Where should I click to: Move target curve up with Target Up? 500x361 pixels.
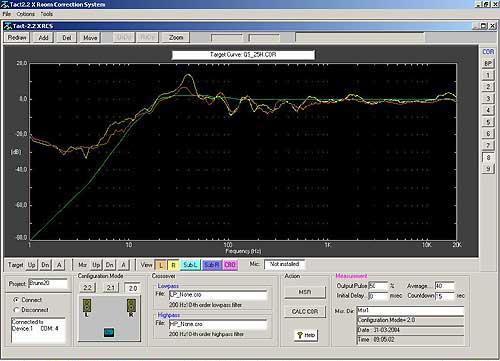[x=32, y=265]
